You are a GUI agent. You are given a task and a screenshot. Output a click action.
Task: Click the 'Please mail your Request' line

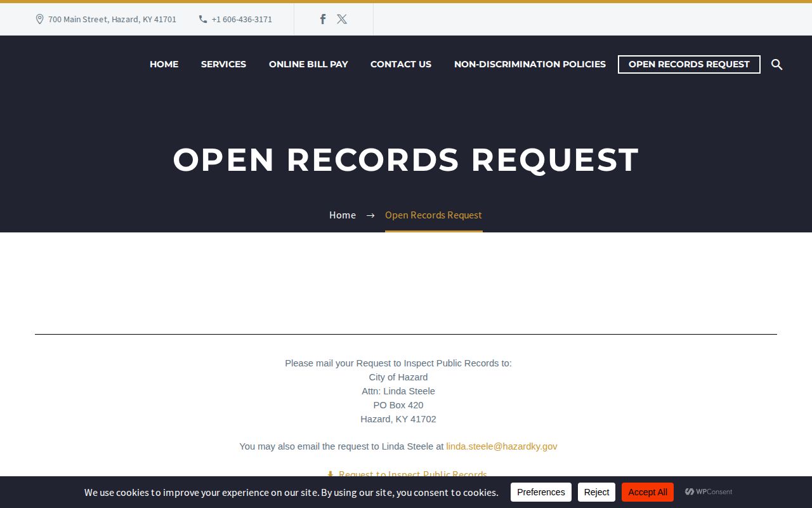tap(398, 363)
